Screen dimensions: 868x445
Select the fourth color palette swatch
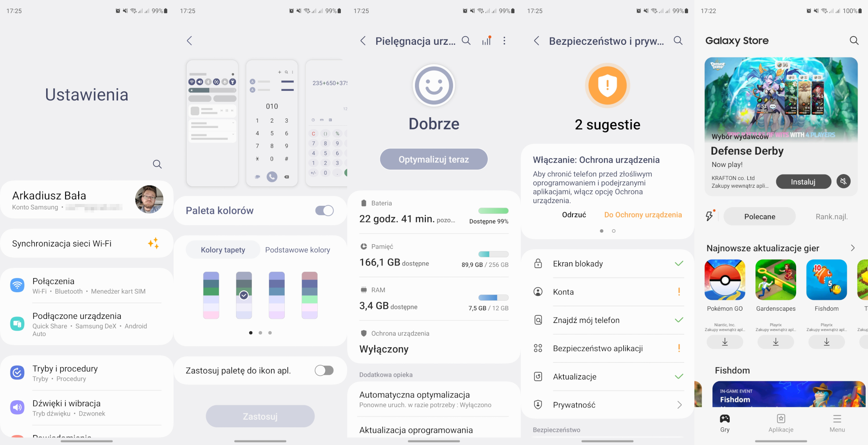(310, 295)
